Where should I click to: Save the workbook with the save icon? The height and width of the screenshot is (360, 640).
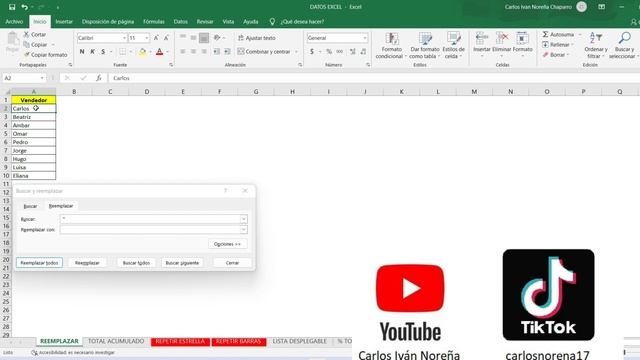pos(12,7)
